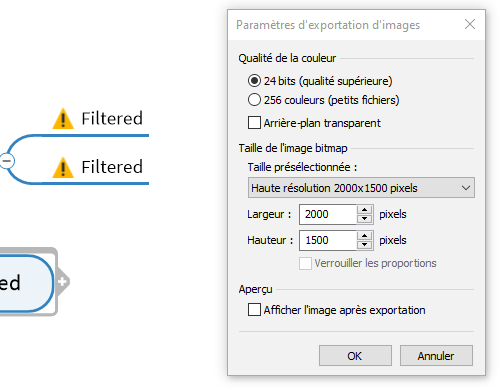Click the warning icon on upper Filtered topic

pyautogui.click(x=63, y=119)
